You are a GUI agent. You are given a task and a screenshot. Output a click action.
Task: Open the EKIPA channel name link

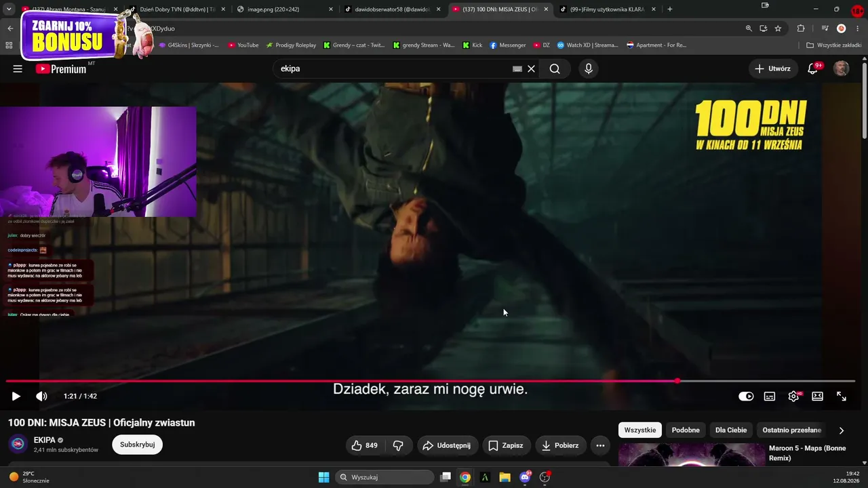coord(45,441)
